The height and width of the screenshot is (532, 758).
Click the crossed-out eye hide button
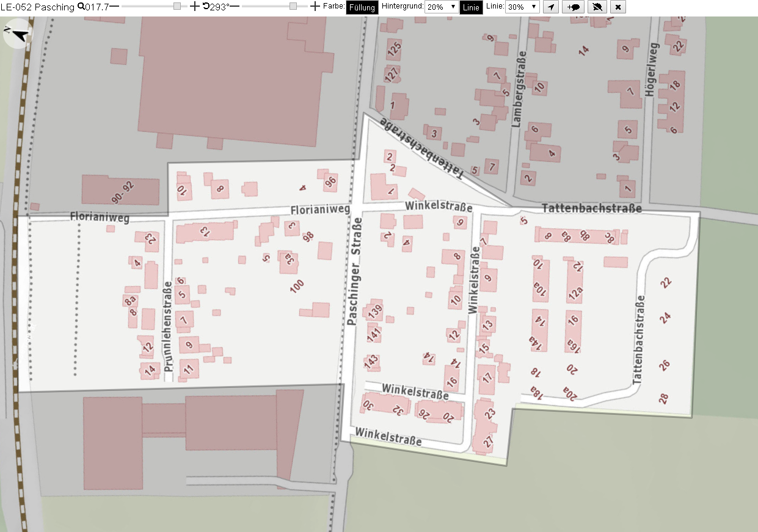click(598, 7)
